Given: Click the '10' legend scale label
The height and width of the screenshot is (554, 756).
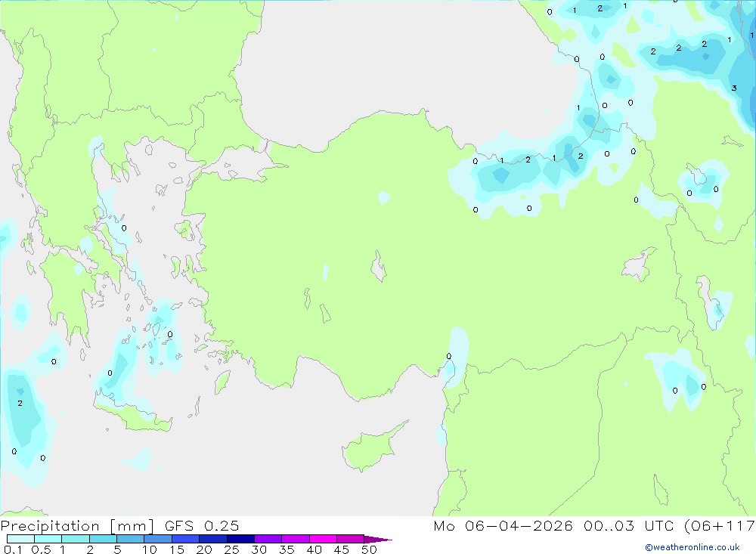Looking at the screenshot, I should [150, 549].
